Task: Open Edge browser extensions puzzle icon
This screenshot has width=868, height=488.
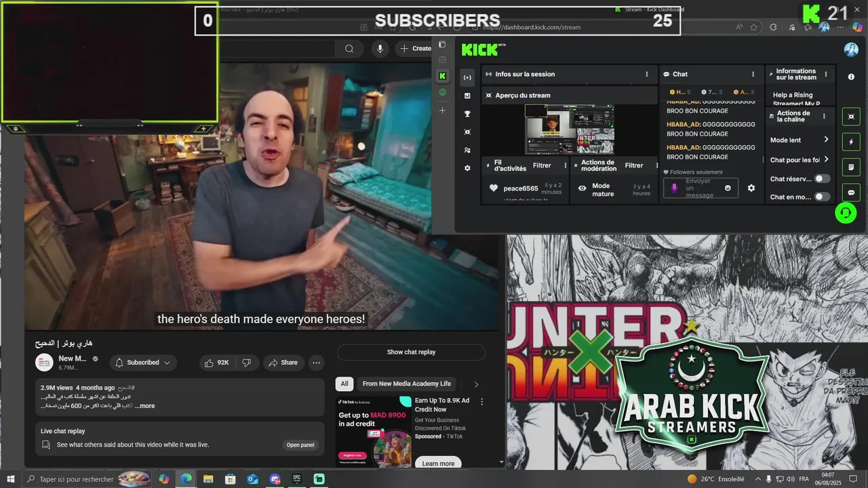Action: click(773, 27)
